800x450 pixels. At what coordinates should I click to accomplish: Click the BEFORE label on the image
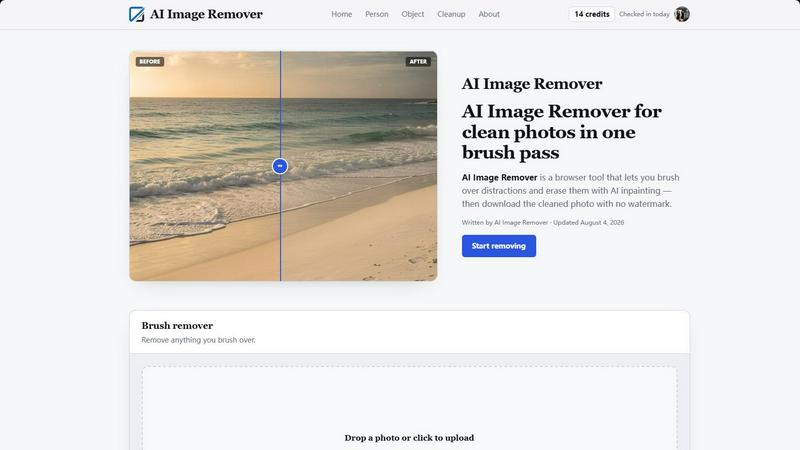149,62
